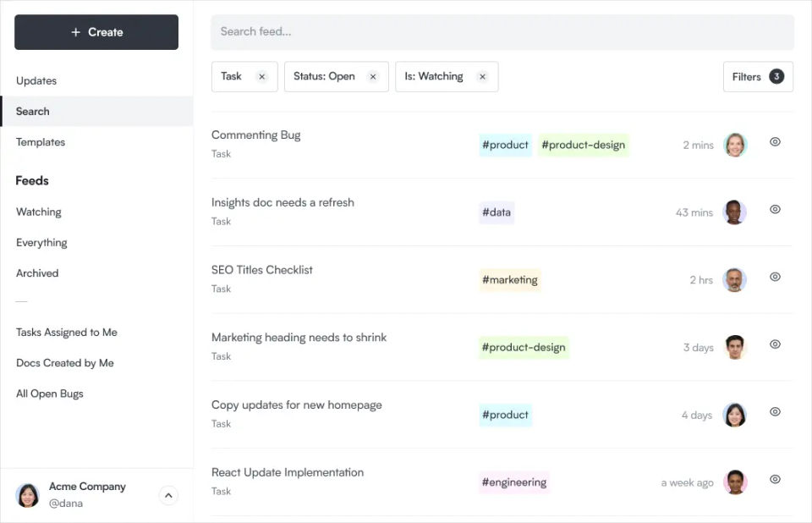This screenshot has height=523, width=812.
Task: Remove the Status: Open filter chip
Action: pyautogui.click(x=372, y=77)
